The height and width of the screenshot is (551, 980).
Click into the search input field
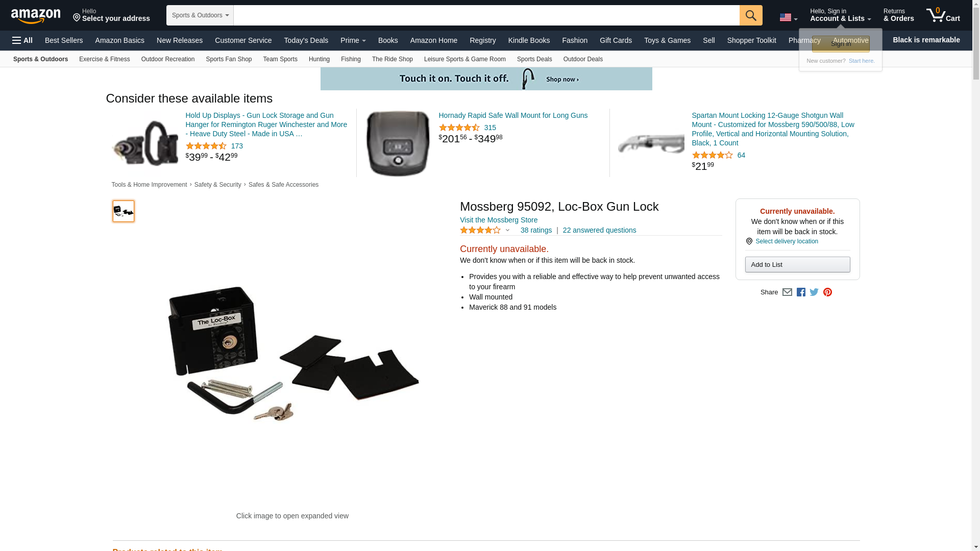pyautogui.click(x=486, y=15)
